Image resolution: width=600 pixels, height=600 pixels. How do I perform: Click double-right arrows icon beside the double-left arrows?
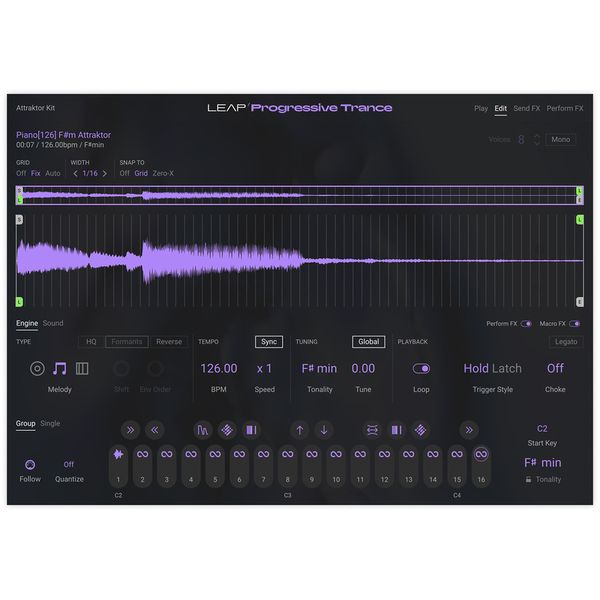(x=130, y=430)
